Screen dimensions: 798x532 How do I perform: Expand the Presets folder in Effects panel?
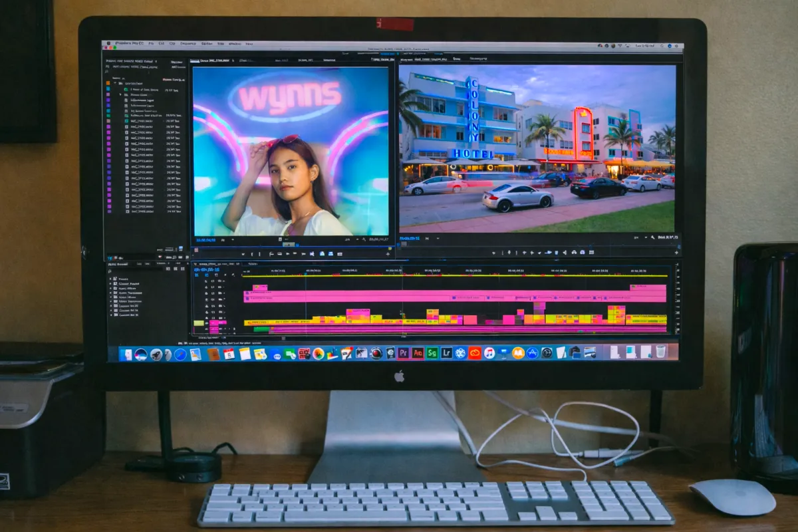click(110, 279)
